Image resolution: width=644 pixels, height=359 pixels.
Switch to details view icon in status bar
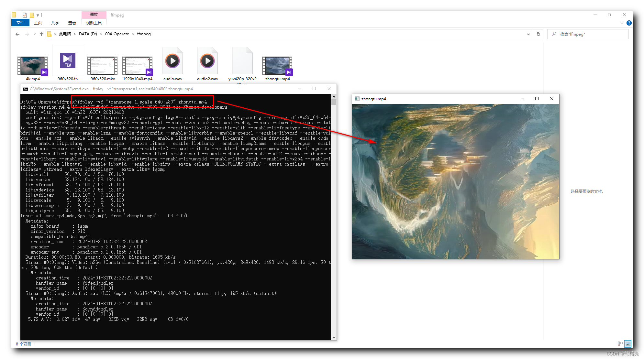621,344
